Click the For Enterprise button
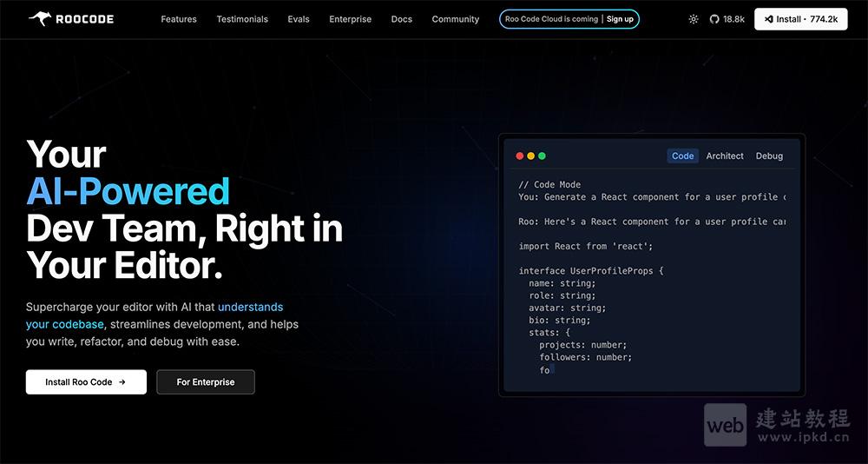Image resolution: width=868 pixels, height=464 pixels. (x=206, y=382)
